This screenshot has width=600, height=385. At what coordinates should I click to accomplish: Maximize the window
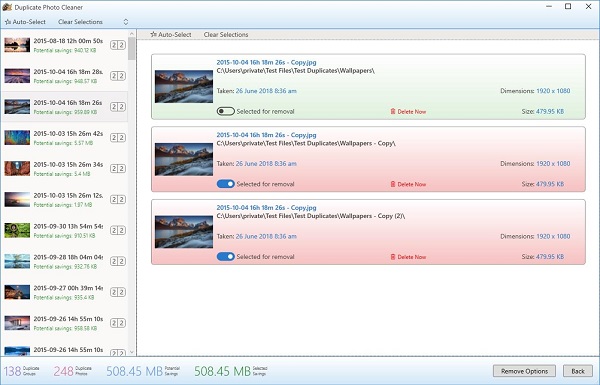568,7
